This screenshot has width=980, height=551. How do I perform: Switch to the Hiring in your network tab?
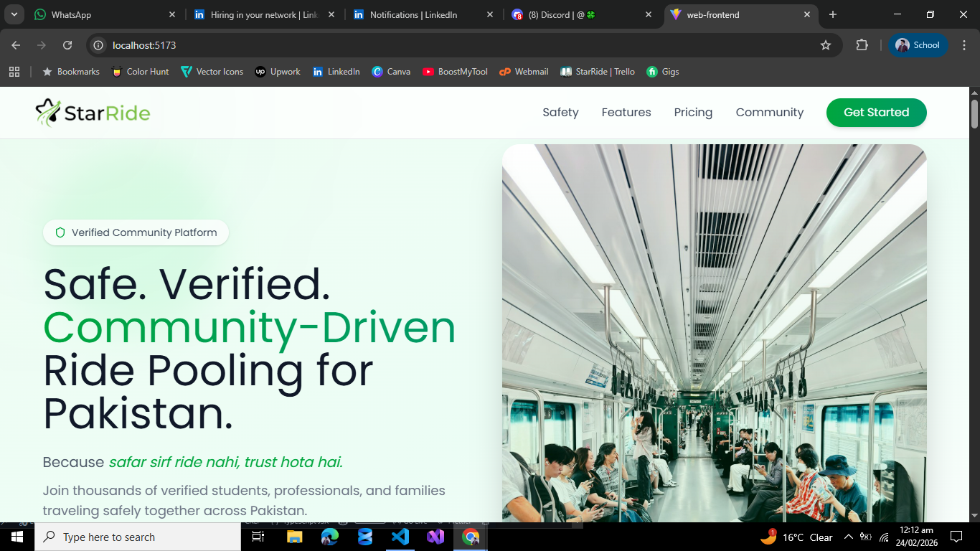(264, 14)
